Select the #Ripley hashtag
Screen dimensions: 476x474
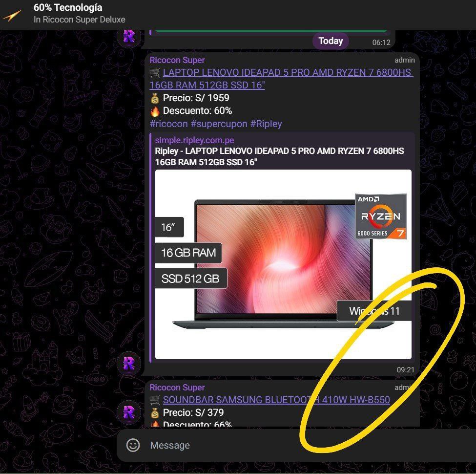tap(266, 124)
